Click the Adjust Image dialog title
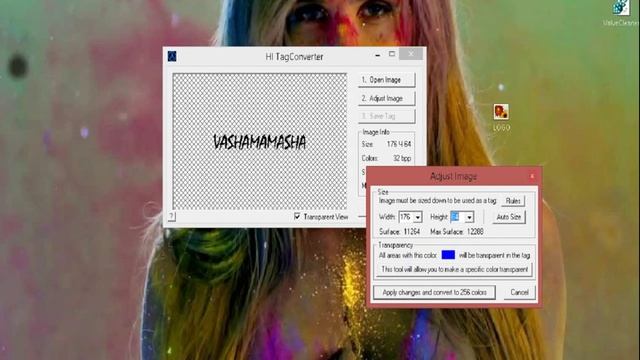The height and width of the screenshot is (360, 640). pyautogui.click(x=453, y=176)
